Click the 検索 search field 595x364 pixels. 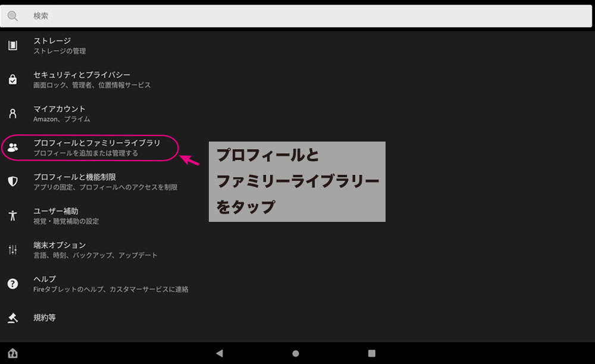(x=297, y=16)
